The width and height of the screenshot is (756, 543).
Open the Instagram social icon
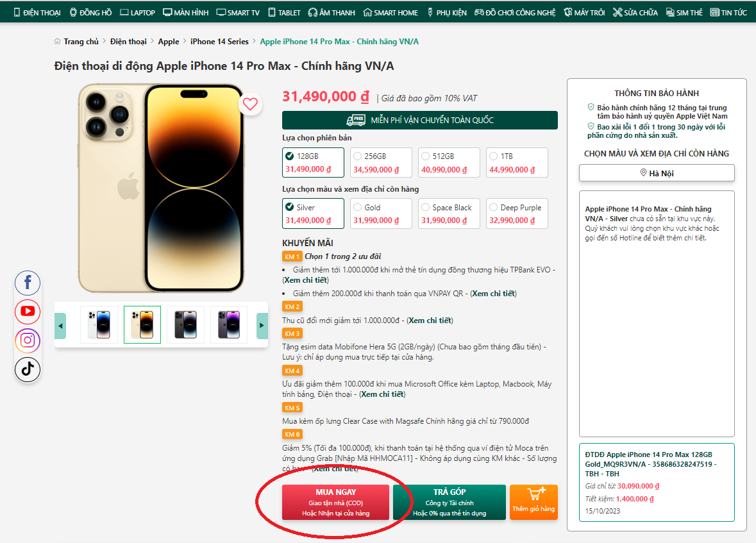coord(28,340)
